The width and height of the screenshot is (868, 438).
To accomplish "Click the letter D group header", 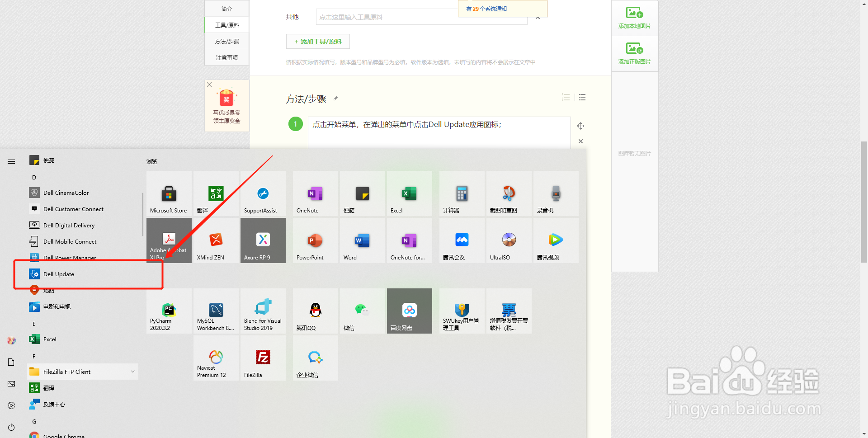I will pos(34,177).
